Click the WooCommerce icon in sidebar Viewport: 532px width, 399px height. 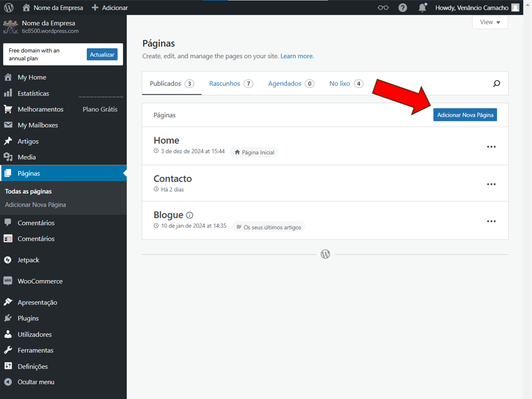[8, 281]
